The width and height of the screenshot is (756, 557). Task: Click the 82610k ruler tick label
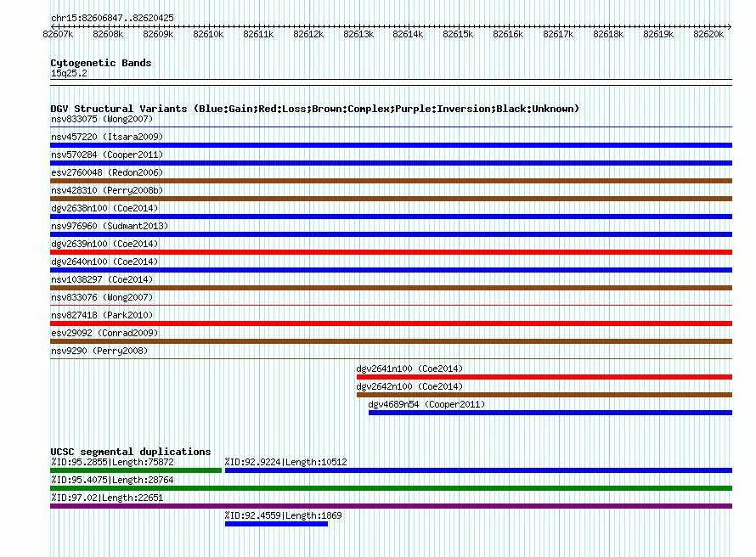click(x=208, y=34)
